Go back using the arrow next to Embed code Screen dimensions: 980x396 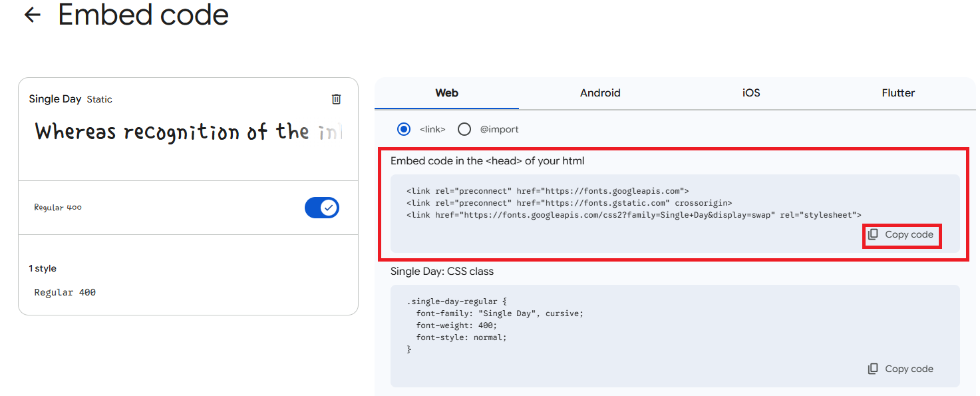[32, 15]
